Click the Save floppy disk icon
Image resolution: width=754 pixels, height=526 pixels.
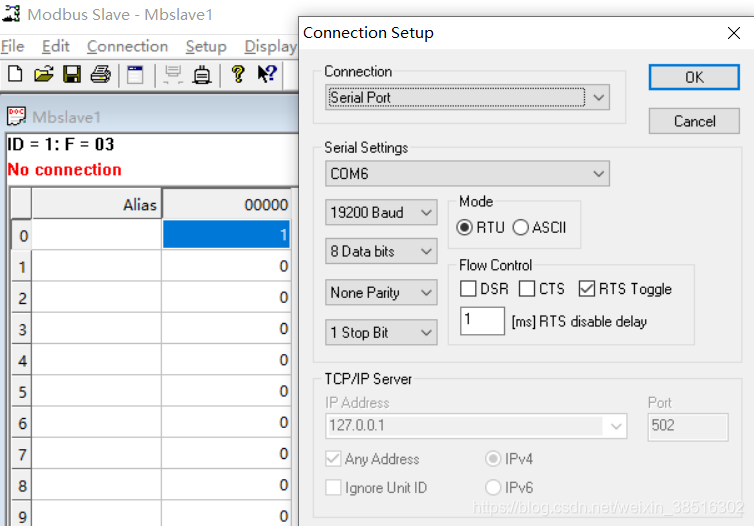pyautogui.click(x=72, y=75)
